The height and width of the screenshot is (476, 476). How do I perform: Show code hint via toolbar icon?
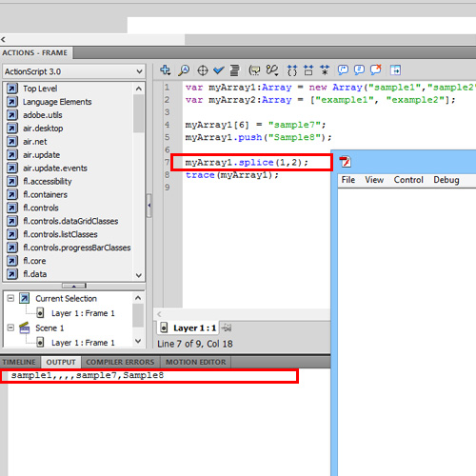point(254,70)
